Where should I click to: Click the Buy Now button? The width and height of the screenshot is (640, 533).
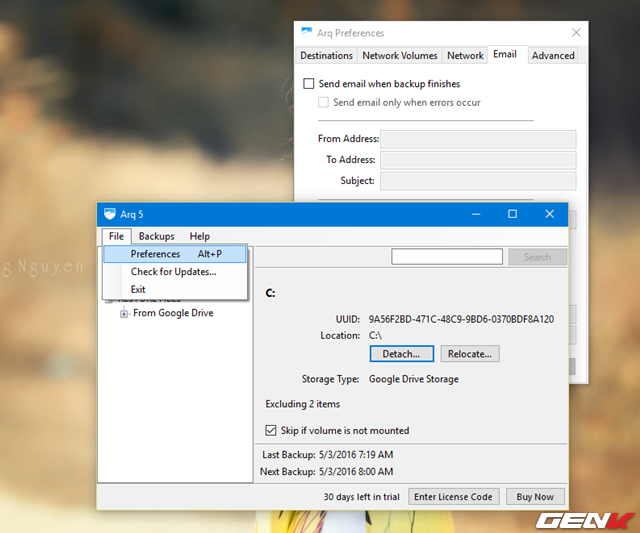[535, 497]
